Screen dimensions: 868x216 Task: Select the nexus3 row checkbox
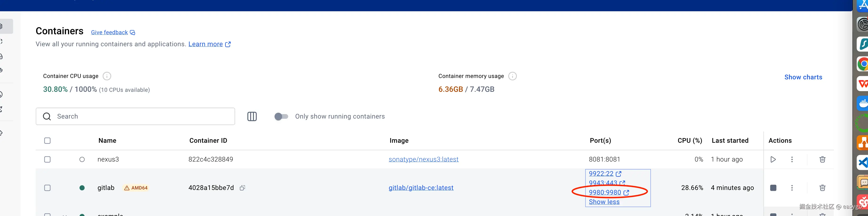pyautogui.click(x=48, y=159)
